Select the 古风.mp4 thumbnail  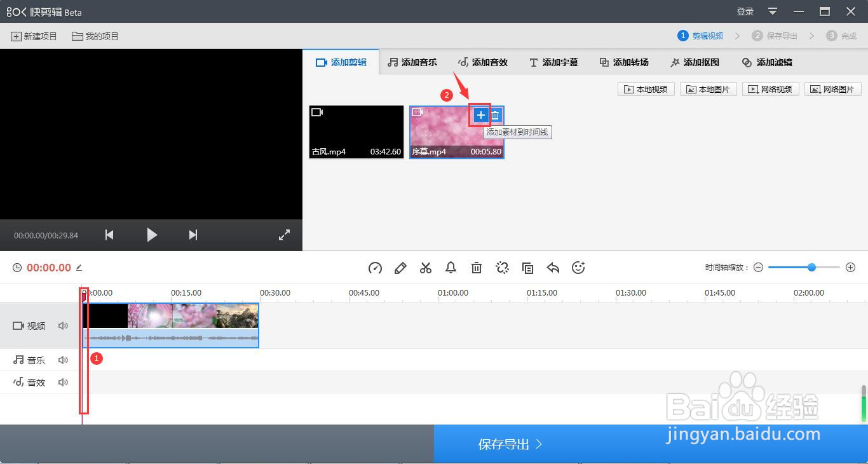356,132
